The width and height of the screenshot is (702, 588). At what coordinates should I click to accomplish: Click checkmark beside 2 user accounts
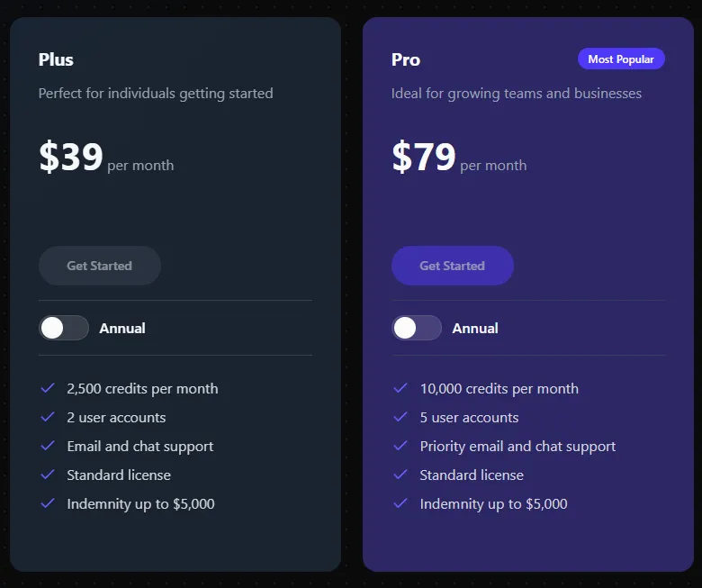(x=48, y=417)
